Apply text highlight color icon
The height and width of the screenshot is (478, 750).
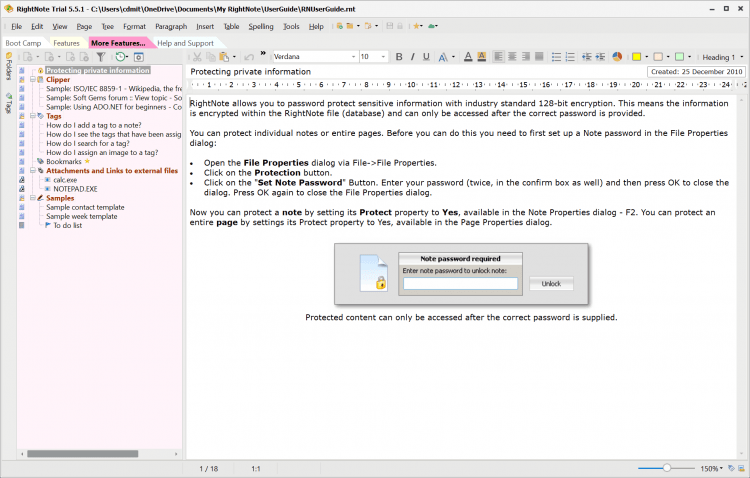(482, 57)
